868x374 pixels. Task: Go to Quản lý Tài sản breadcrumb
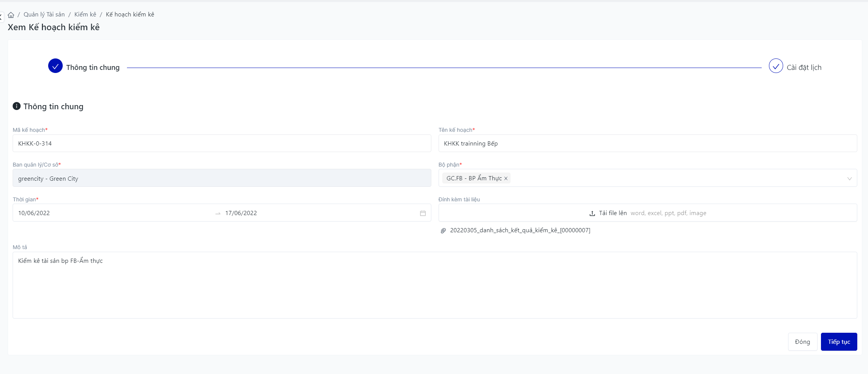[x=44, y=15]
